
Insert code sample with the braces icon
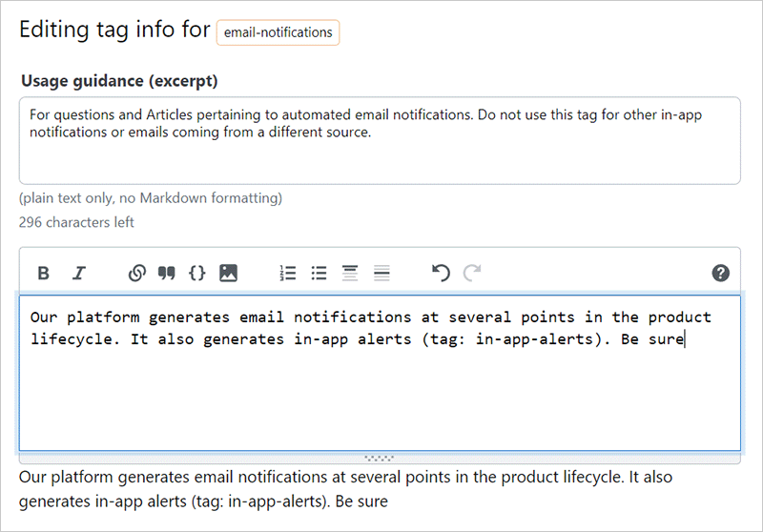[197, 274]
